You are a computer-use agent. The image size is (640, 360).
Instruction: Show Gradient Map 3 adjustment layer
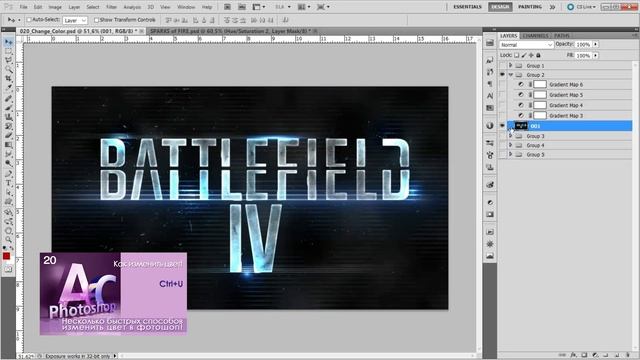502,116
